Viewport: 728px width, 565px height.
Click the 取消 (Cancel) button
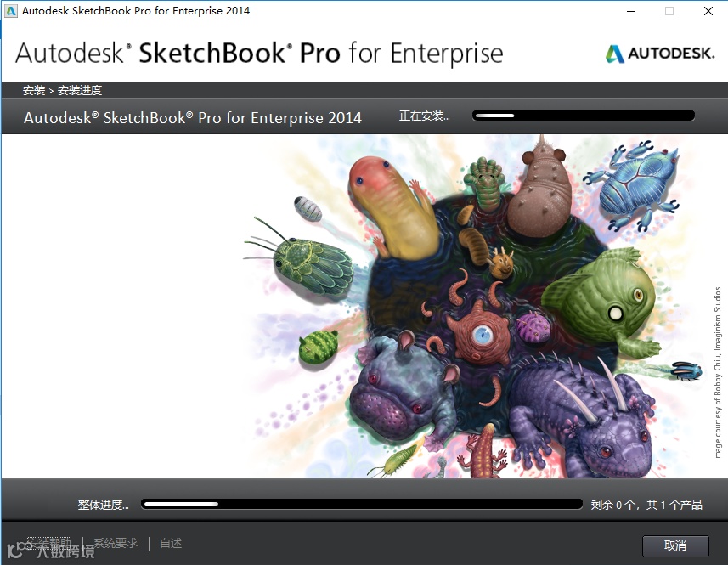675,545
